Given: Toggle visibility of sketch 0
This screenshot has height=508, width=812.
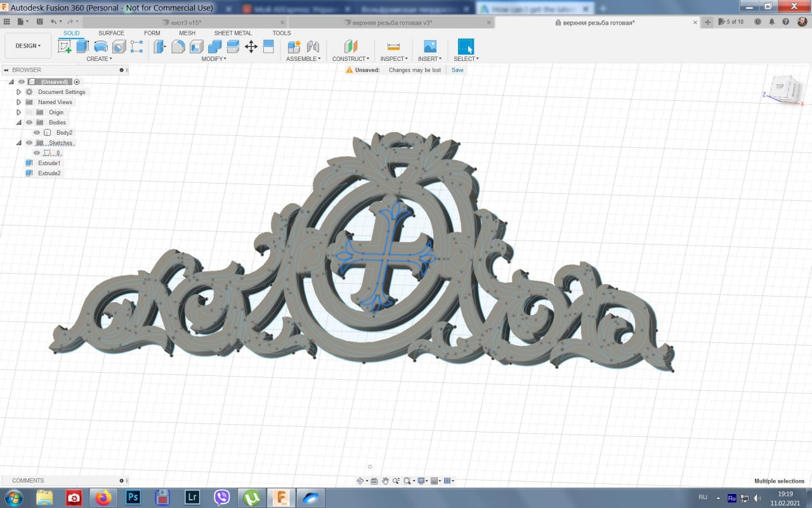Looking at the screenshot, I should coord(37,153).
